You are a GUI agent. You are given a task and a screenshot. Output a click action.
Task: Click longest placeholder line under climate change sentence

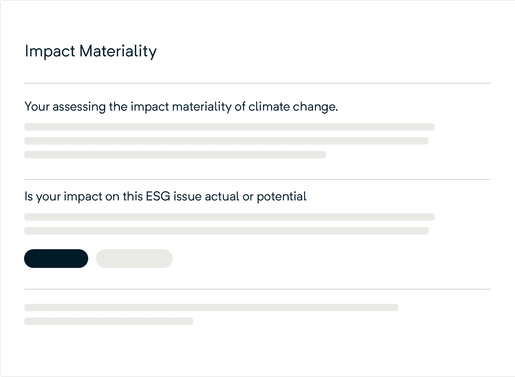[229, 127]
